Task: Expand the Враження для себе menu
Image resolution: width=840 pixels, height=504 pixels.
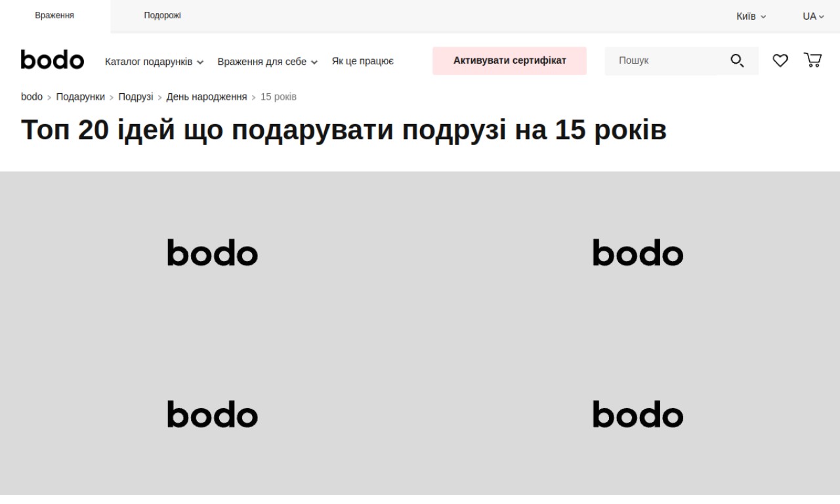Action: click(268, 62)
